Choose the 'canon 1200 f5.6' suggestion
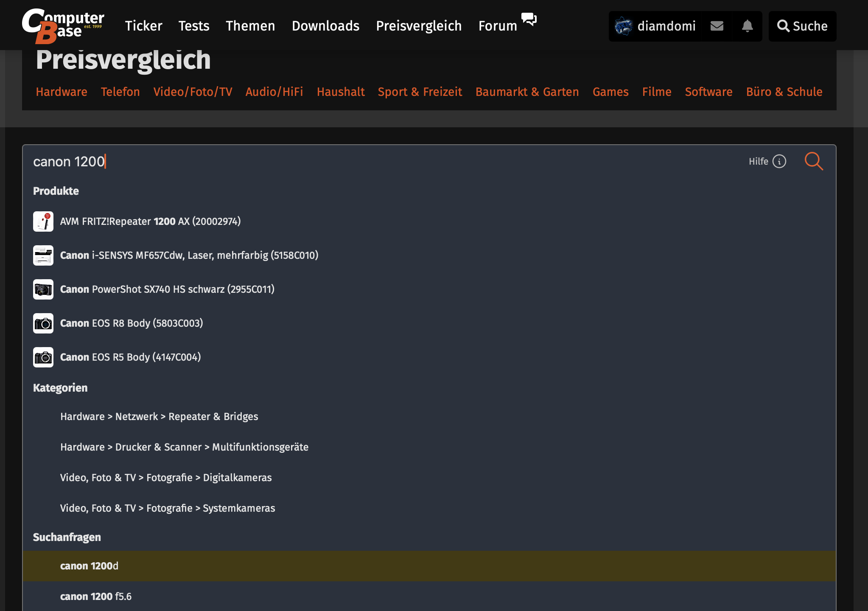This screenshot has width=868, height=611. [96, 597]
